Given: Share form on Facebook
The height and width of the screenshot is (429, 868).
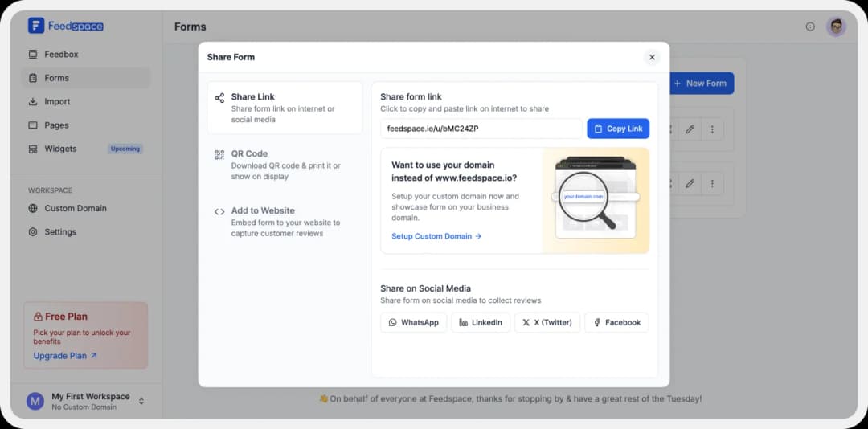Looking at the screenshot, I should [x=616, y=322].
